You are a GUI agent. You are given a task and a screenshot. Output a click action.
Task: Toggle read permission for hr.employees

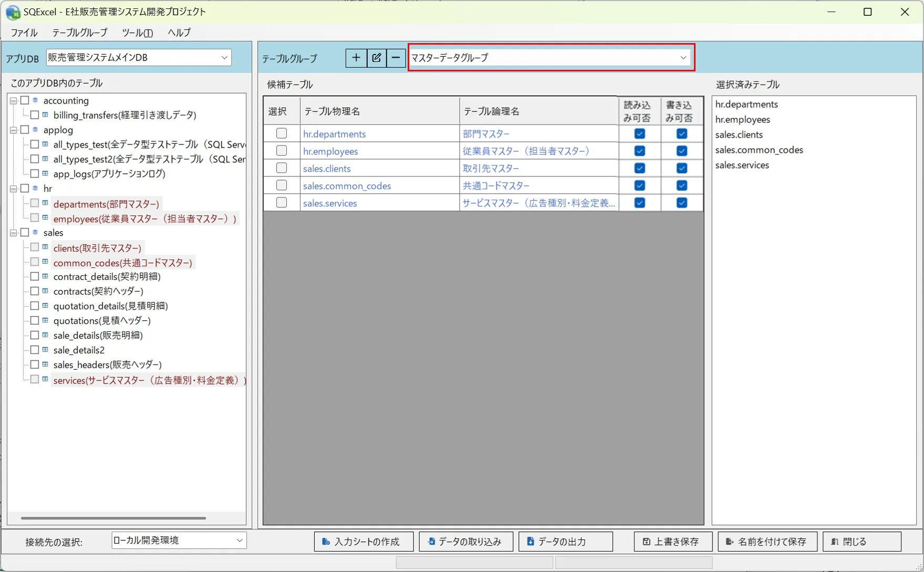click(639, 151)
